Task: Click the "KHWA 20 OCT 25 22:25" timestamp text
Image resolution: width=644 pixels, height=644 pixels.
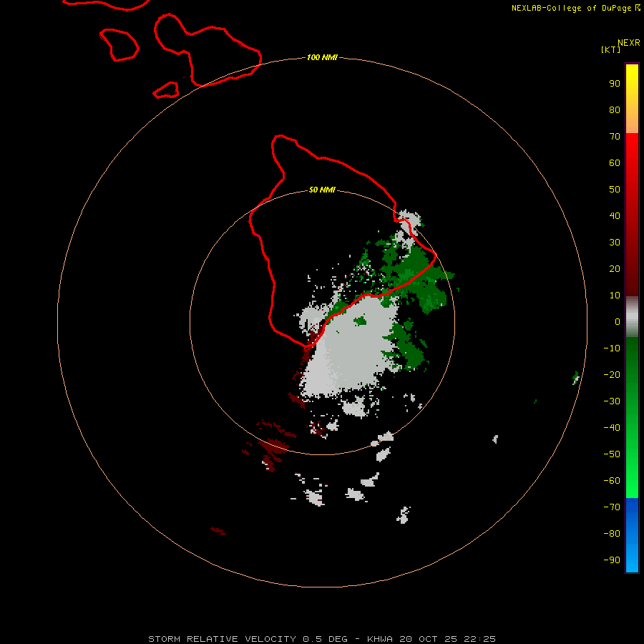Action: click(x=431, y=639)
